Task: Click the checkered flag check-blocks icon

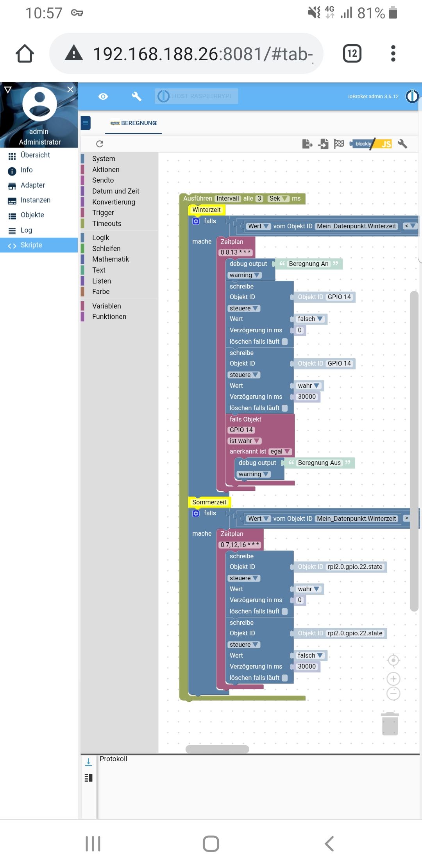Action: point(339,144)
